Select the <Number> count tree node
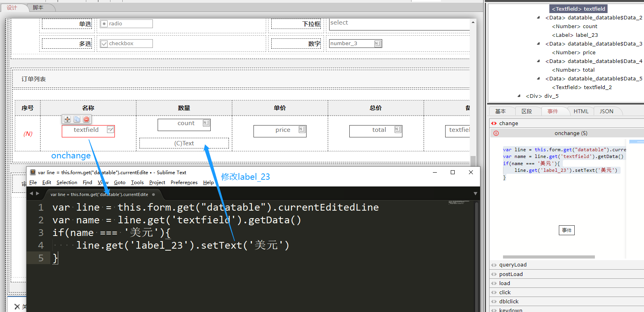Viewport: 644px width, 312px height. pyautogui.click(x=575, y=26)
